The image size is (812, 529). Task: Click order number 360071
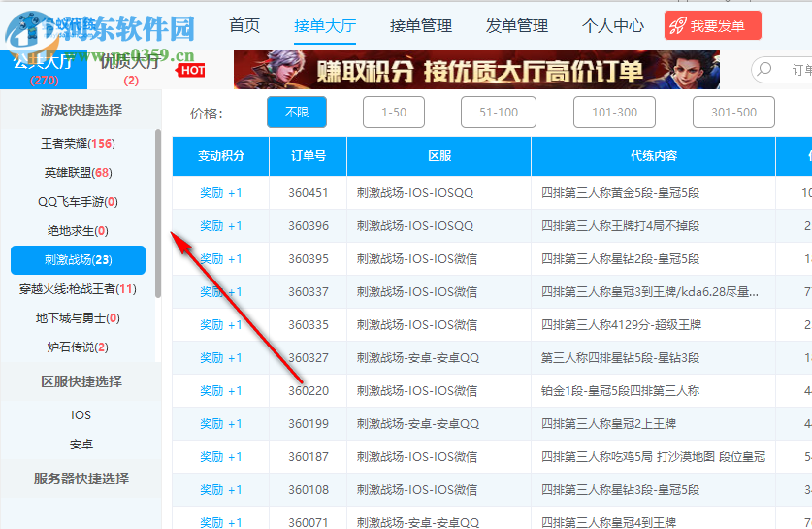coord(309,522)
